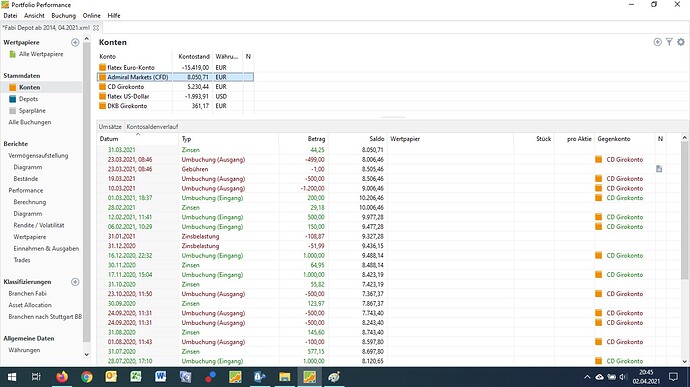This screenshot has width=690, height=387.
Task: Sort transactions by the Datum column header
Action: pyautogui.click(x=138, y=139)
